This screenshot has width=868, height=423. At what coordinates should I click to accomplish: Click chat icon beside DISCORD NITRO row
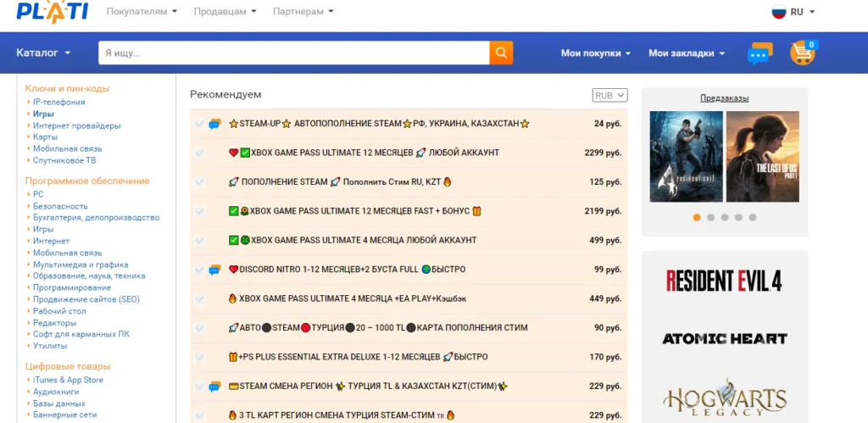214,270
